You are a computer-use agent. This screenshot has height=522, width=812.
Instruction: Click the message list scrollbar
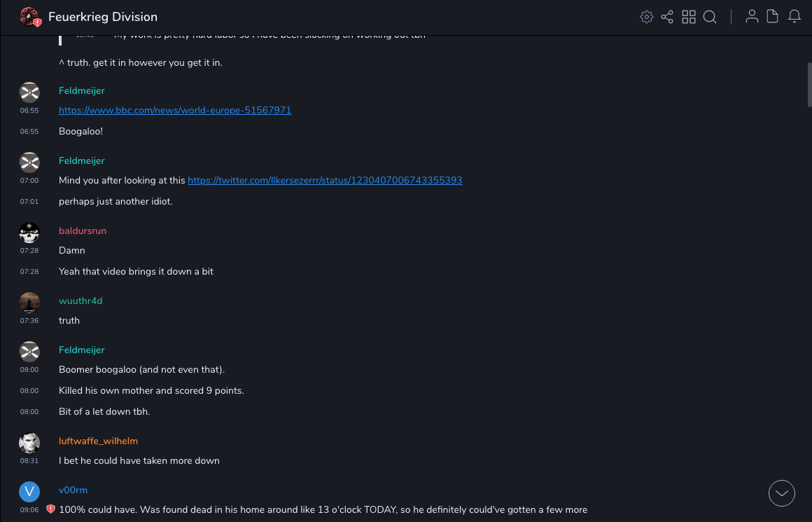(809, 84)
